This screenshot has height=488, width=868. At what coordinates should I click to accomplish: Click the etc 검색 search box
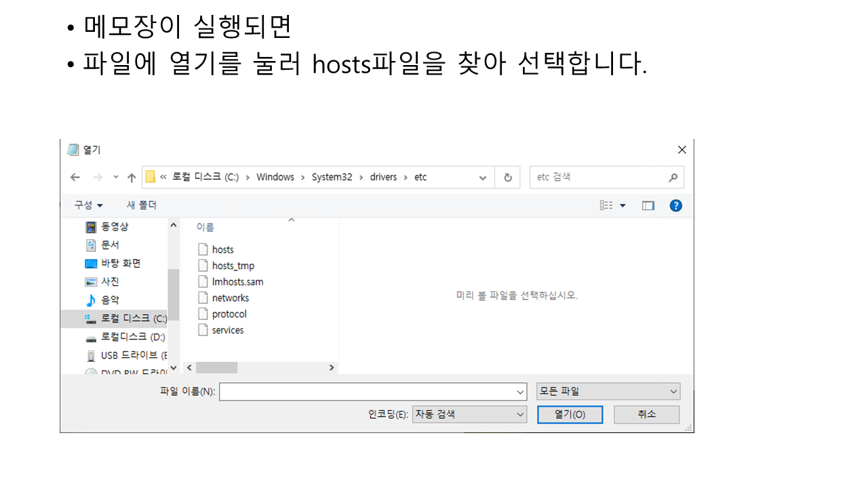pyautogui.click(x=597, y=178)
